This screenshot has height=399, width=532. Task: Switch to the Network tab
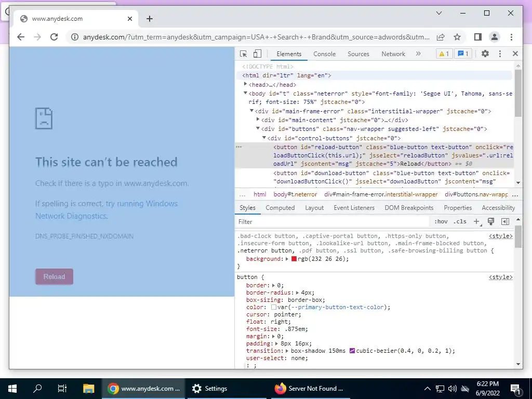pos(393,54)
